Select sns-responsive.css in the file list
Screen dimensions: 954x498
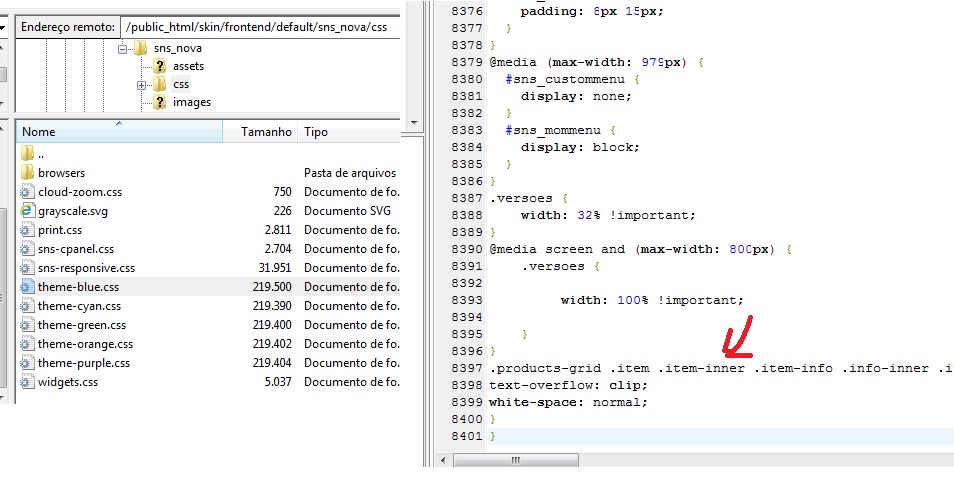(86, 268)
